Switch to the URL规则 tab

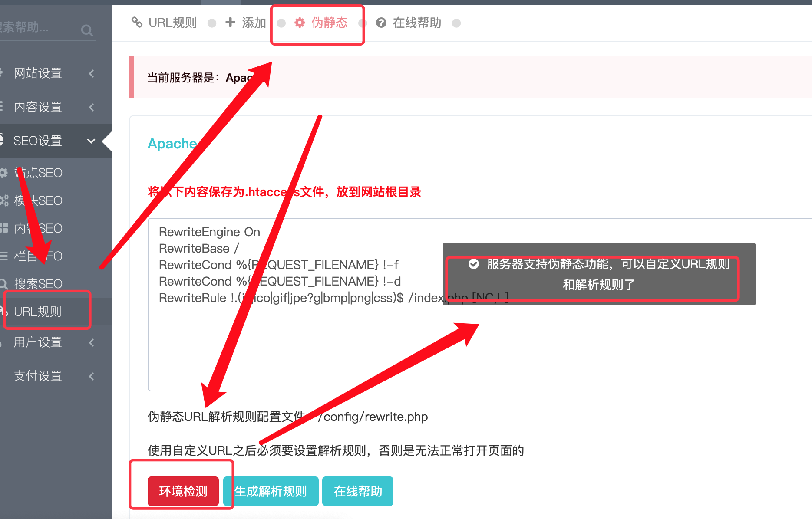coord(165,23)
